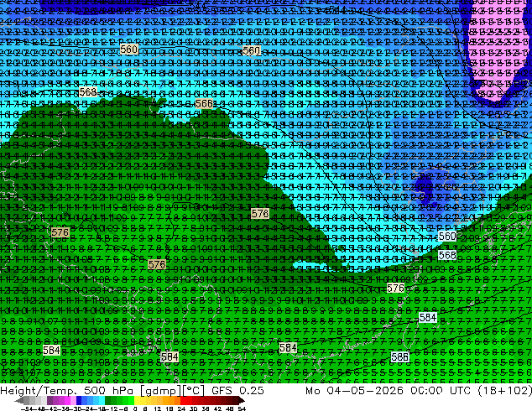Click the white-backed 584 contour label
This screenshot has height=411, width=532.
pos(428,317)
